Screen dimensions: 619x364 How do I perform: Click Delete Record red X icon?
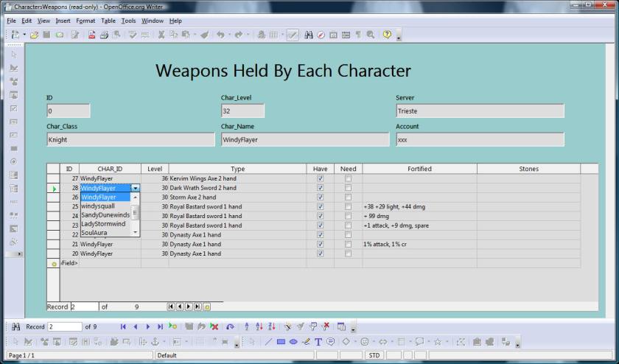(x=214, y=326)
